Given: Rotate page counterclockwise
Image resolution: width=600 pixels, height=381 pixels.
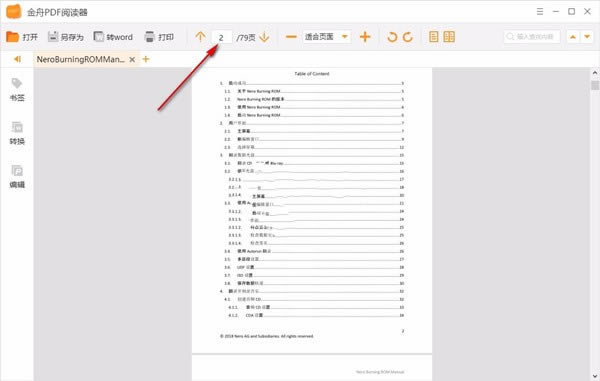Looking at the screenshot, I should click(x=392, y=37).
